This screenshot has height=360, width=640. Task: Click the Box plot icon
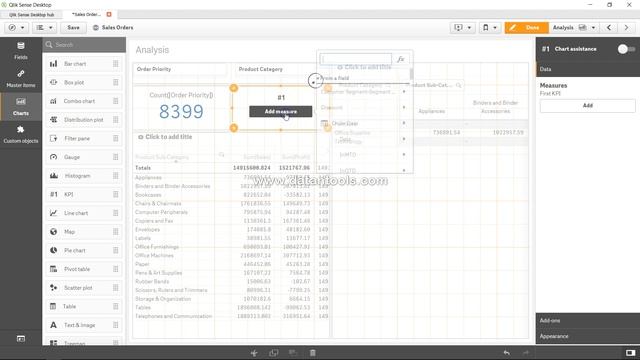tap(53, 82)
